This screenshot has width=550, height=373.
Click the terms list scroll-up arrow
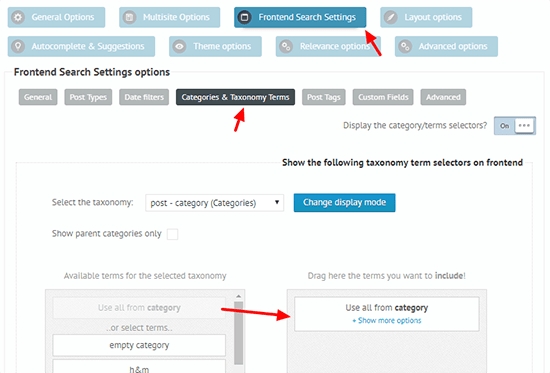point(239,297)
